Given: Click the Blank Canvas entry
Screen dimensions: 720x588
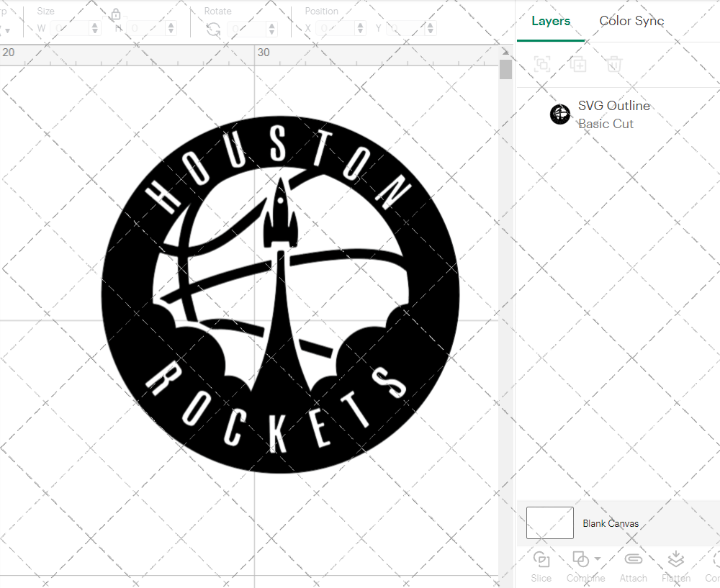Looking at the screenshot, I should pyautogui.click(x=611, y=523).
